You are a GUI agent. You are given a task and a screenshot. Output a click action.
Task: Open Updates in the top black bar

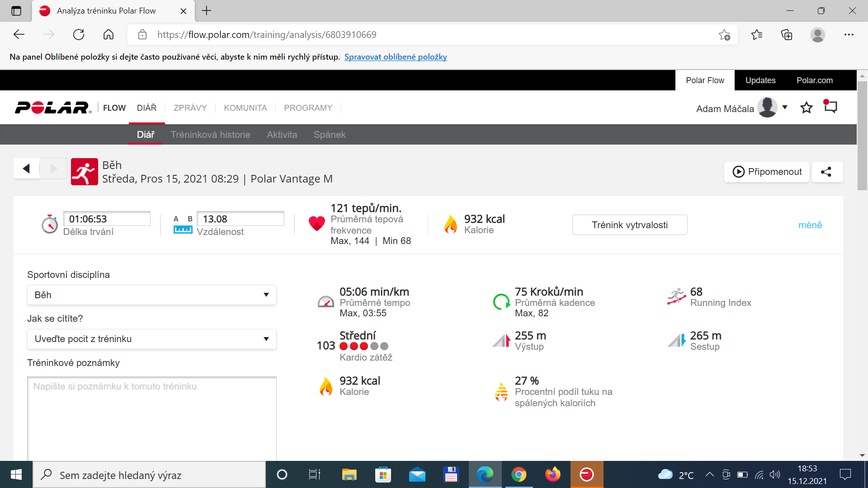(x=760, y=80)
